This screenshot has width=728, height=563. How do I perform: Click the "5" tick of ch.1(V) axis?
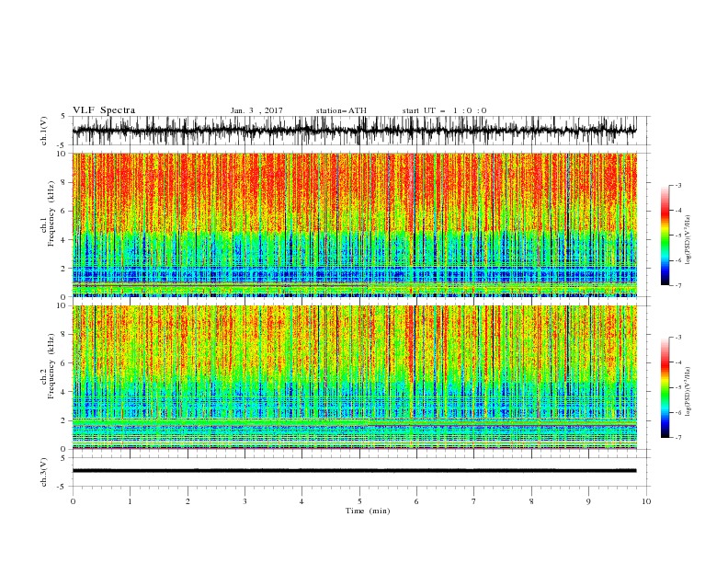[x=63, y=116]
